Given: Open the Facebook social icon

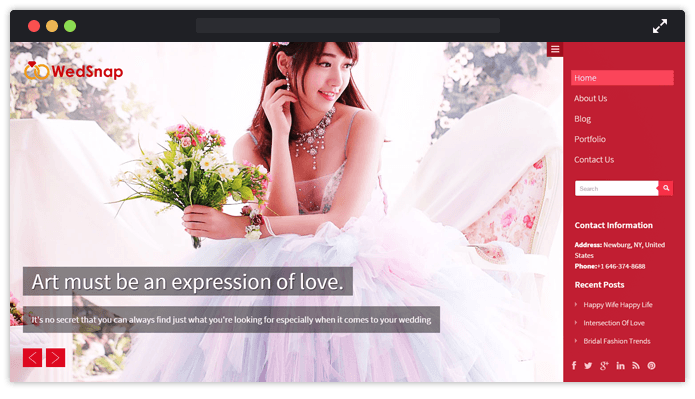Looking at the screenshot, I should 574,365.
